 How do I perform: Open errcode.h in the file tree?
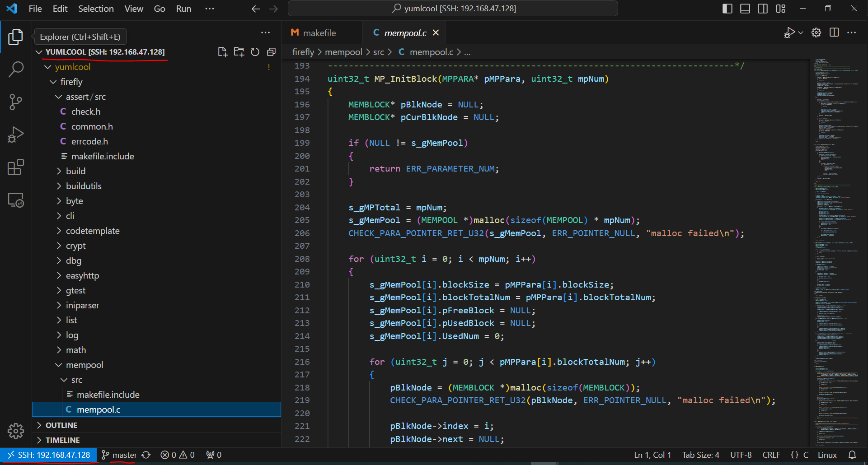(89, 141)
